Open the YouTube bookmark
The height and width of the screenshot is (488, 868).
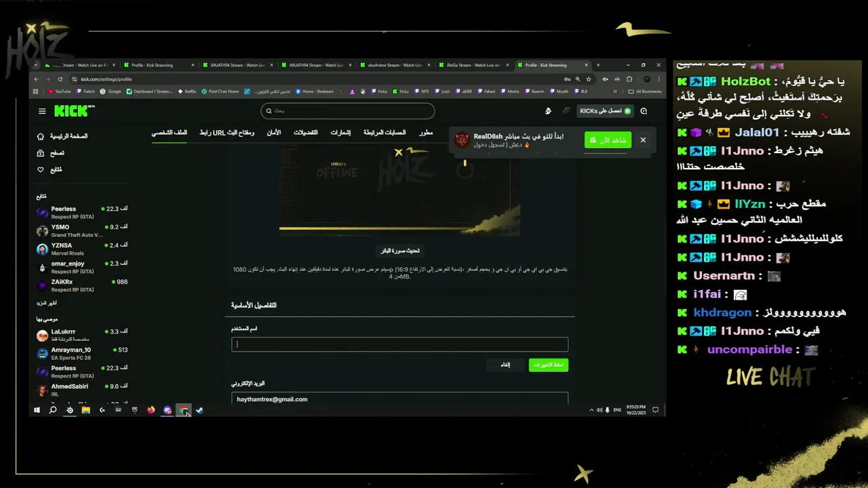(x=60, y=91)
